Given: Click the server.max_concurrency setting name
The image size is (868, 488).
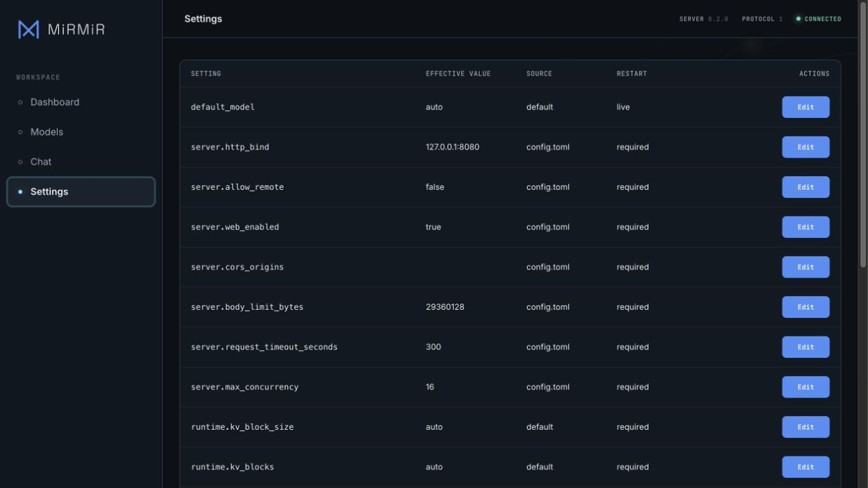Looking at the screenshot, I should point(244,387).
